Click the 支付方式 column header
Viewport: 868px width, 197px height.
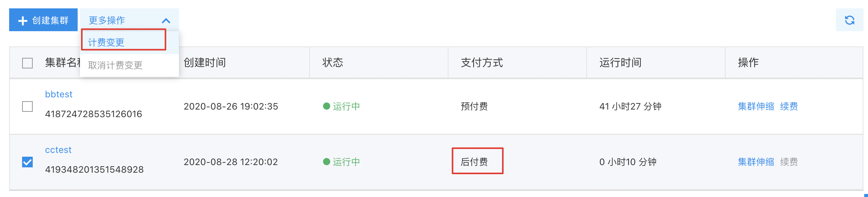[482, 63]
